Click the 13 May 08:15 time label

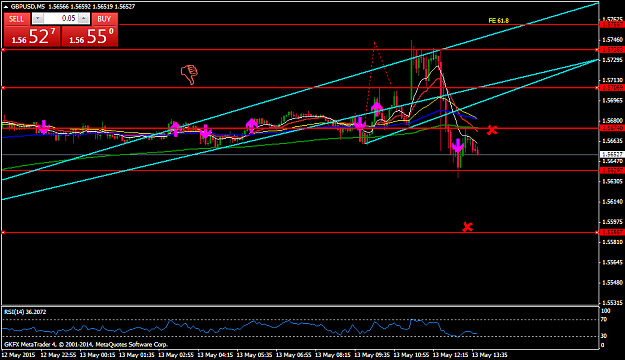click(332, 355)
